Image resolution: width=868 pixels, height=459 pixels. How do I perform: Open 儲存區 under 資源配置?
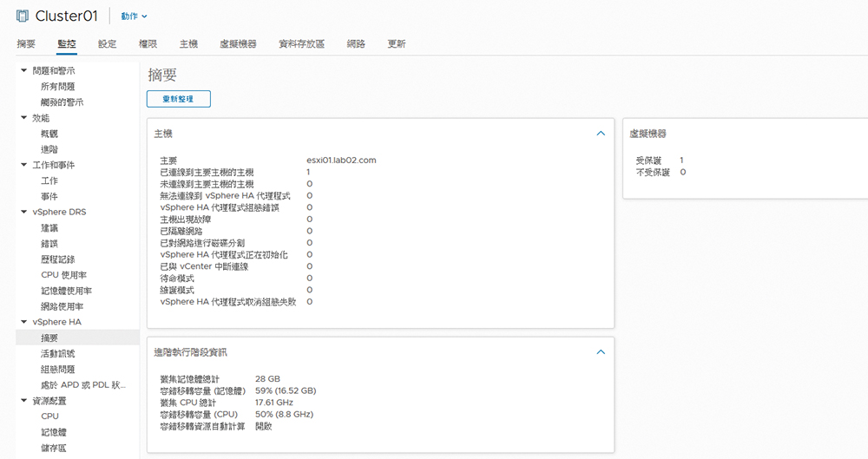click(54, 448)
